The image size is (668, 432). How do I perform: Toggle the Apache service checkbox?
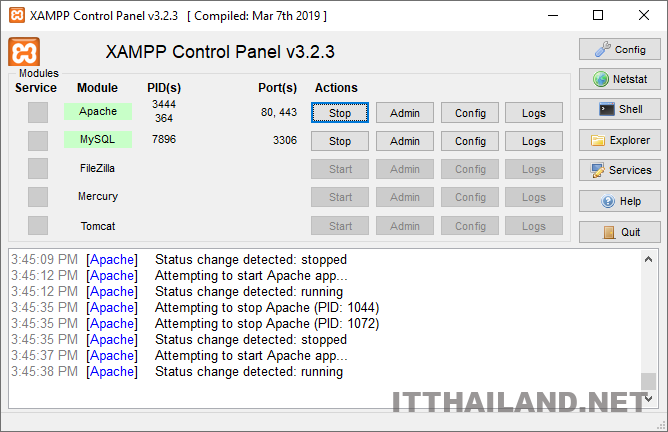coord(38,112)
